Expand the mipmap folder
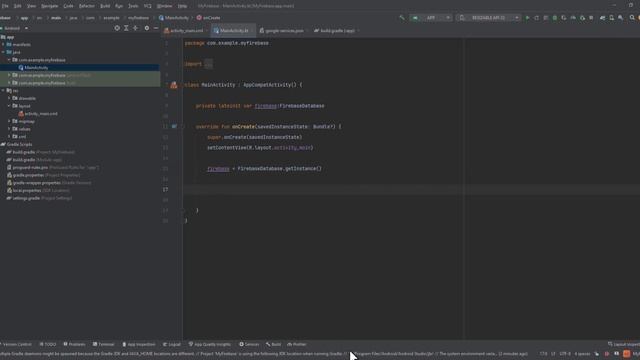 [9, 121]
